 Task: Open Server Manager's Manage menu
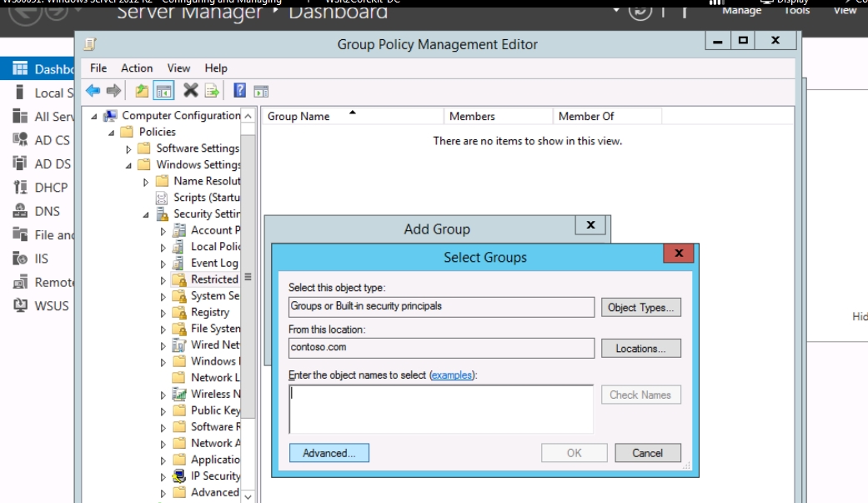[742, 10]
